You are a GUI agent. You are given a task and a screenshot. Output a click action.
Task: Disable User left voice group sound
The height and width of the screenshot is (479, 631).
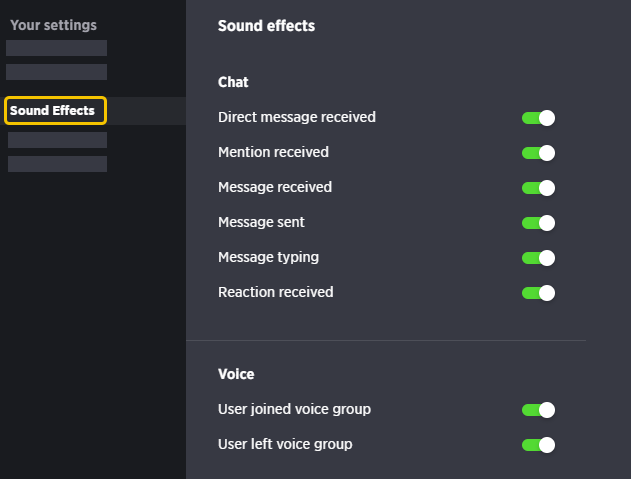coord(538,445)
